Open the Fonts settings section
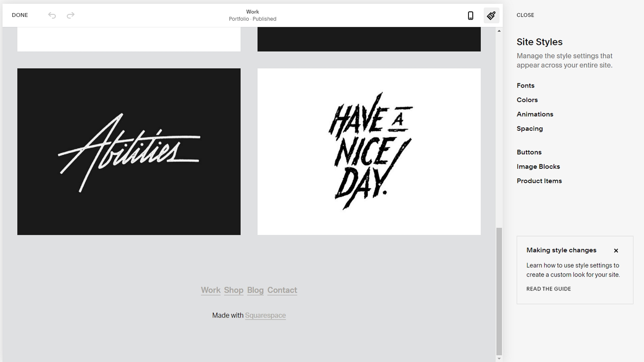The width and height of the screenshot is (644, 362). click(x=526, y=85)
